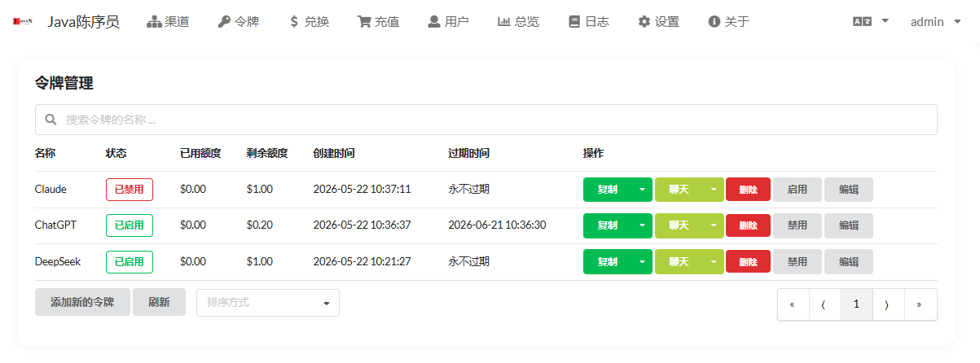Click the language switch icon

[x=862, y=22]
